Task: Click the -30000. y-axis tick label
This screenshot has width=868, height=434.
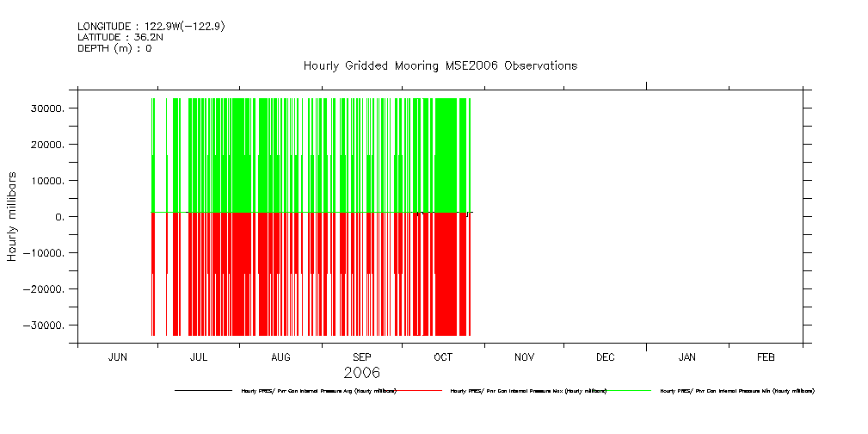Action: [45, 325]
